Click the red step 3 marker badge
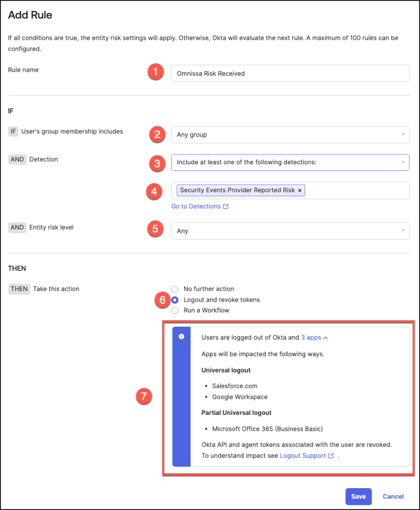This screenshot has height=510, width=420. pos(156,162)
